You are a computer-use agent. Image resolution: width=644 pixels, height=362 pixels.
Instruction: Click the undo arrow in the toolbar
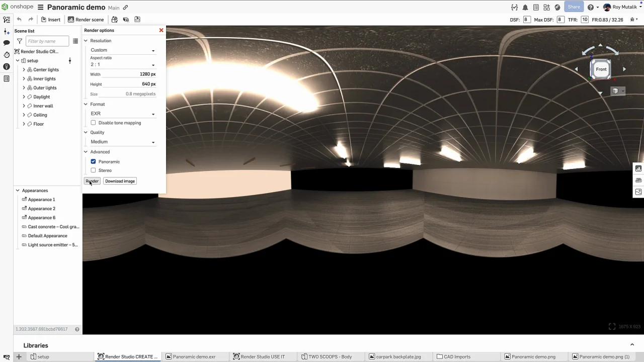19,20
